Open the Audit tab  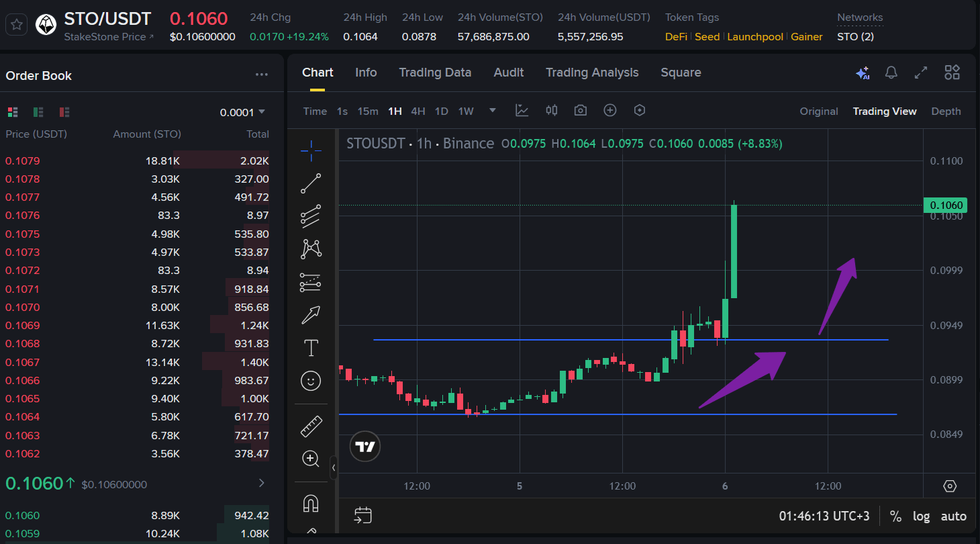[x=509, y=73]
